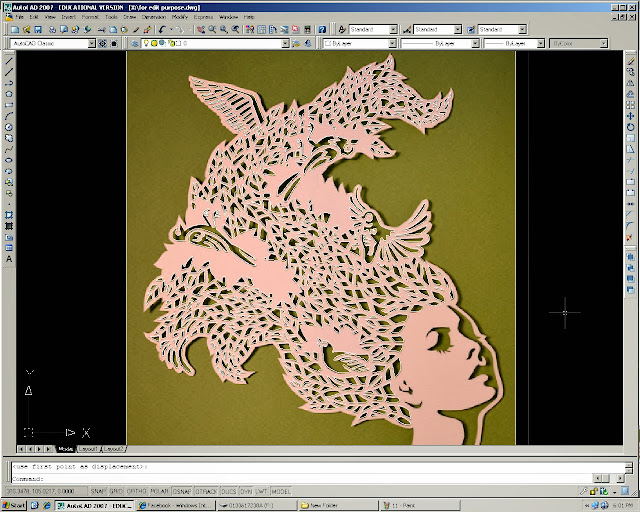Open the Dimension menu
Screen dimensions: 640x512
[154, 17]
